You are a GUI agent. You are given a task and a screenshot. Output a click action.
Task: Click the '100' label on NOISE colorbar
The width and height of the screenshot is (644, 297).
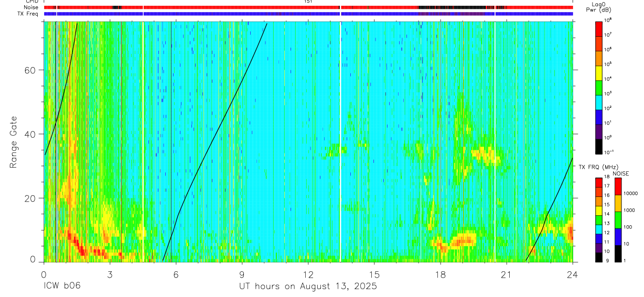click(628, 227)
